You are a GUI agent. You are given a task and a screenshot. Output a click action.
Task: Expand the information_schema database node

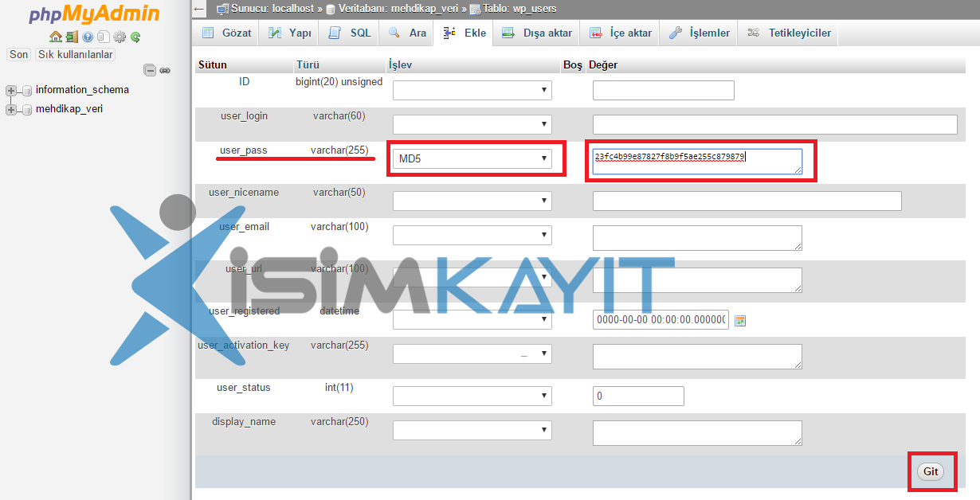[11, 90]
